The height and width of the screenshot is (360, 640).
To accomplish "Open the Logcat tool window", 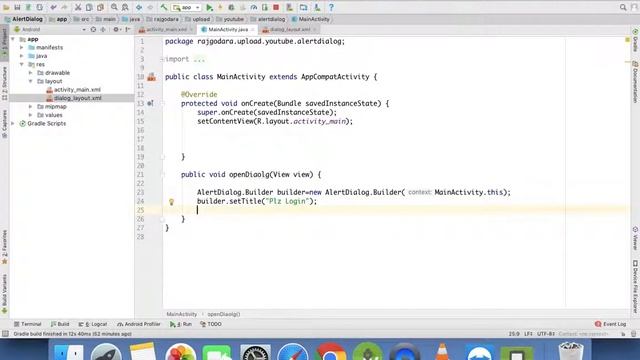I will pyautogui.click(x=93, y=324).
